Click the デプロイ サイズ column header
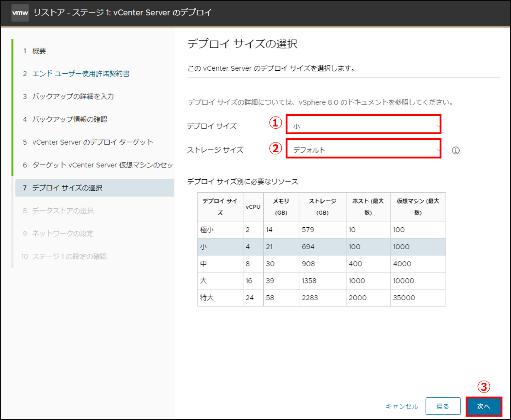Viewport: 511px width, 420px height. 220,207
